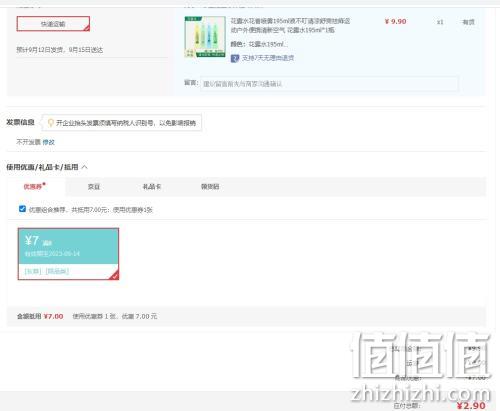Toggle the recommended coupon combination checkbox
Image resolution: width=500 pixels, height=411 pixels.
pyautogui.click(x=22, y=209)
